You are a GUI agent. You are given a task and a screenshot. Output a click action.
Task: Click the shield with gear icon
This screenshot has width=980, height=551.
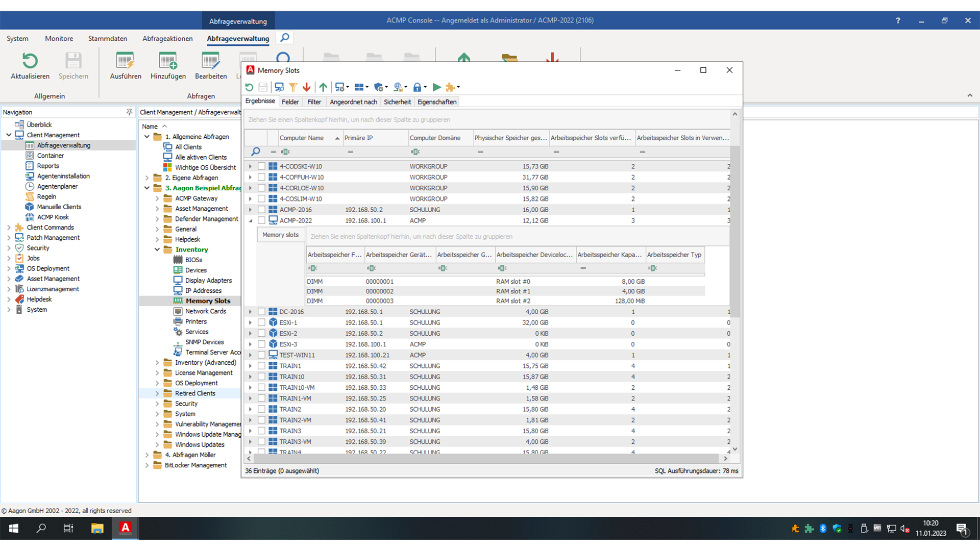[x=378, y=87]
